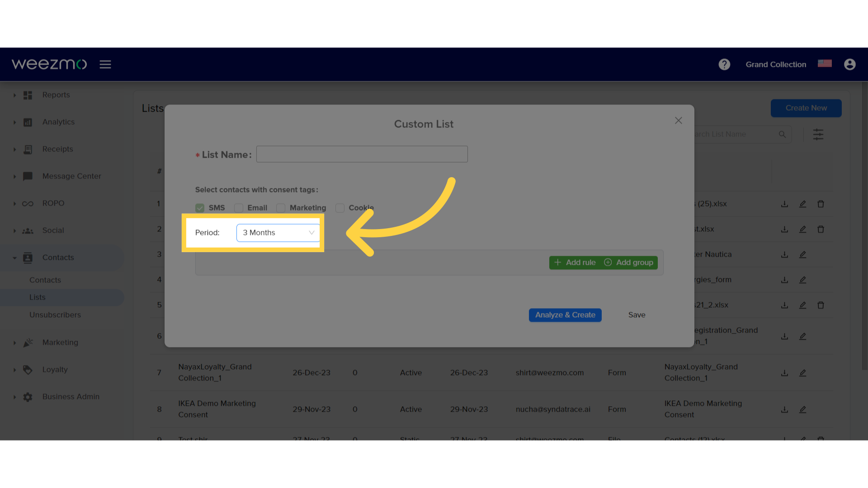The width and height of the screenshot is (868, 488).
Task: Expand the ROPO sidebar arrow
Action: point(14,204)
